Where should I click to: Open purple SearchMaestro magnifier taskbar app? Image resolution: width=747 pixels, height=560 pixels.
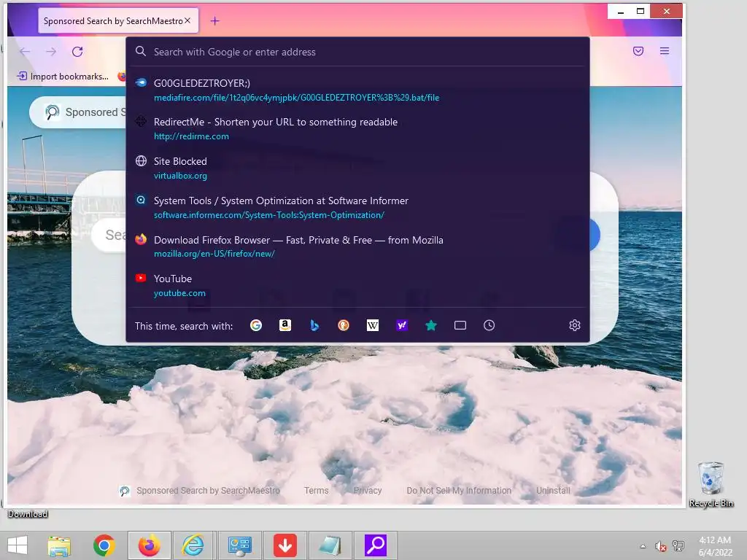coord(376,545)
